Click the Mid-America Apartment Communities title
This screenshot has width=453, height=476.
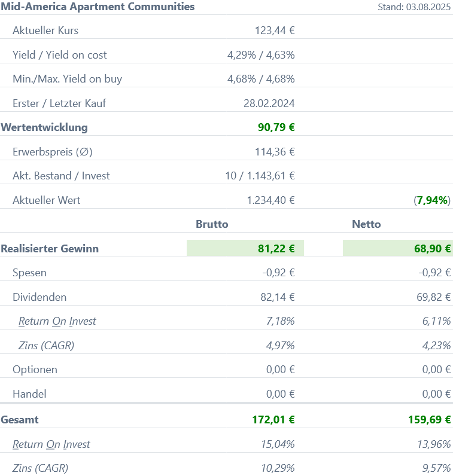tap(98, 7)
